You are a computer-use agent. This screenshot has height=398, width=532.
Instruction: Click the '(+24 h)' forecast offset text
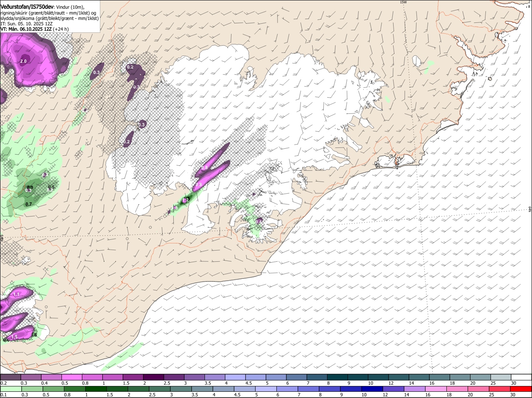(x=61, y=29)
